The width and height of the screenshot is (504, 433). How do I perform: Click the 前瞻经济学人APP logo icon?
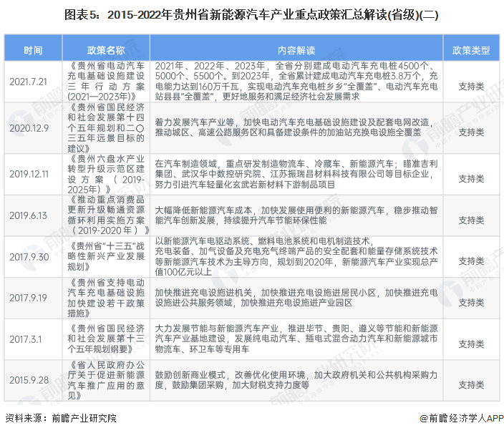click(x=424, y=419)
